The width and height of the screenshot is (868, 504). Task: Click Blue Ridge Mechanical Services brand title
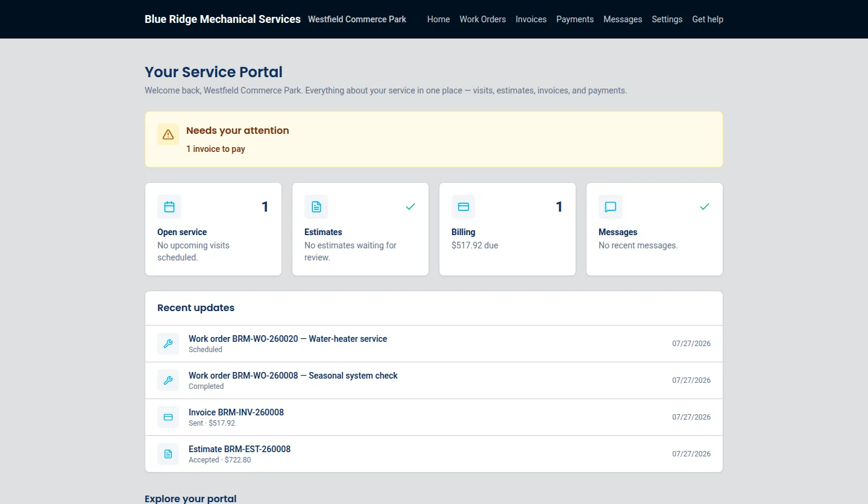(222, 19)
